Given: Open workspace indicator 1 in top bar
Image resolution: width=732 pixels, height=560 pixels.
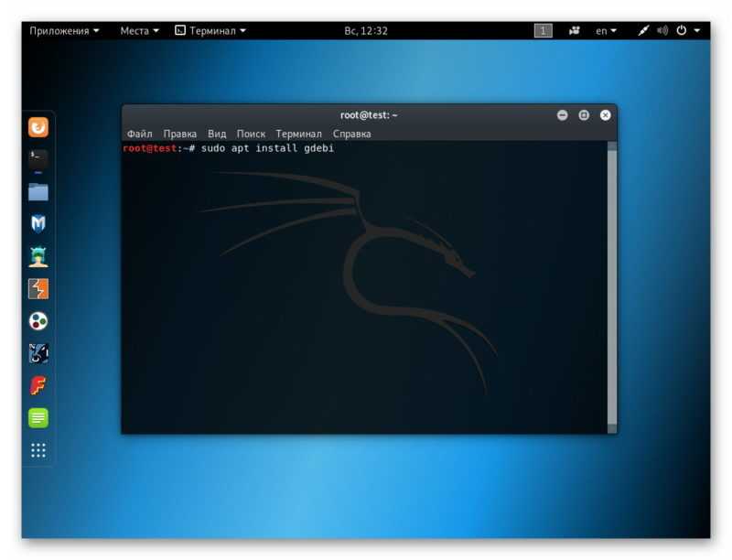Looking at the screenshot, I should click(x=543, y=31).
